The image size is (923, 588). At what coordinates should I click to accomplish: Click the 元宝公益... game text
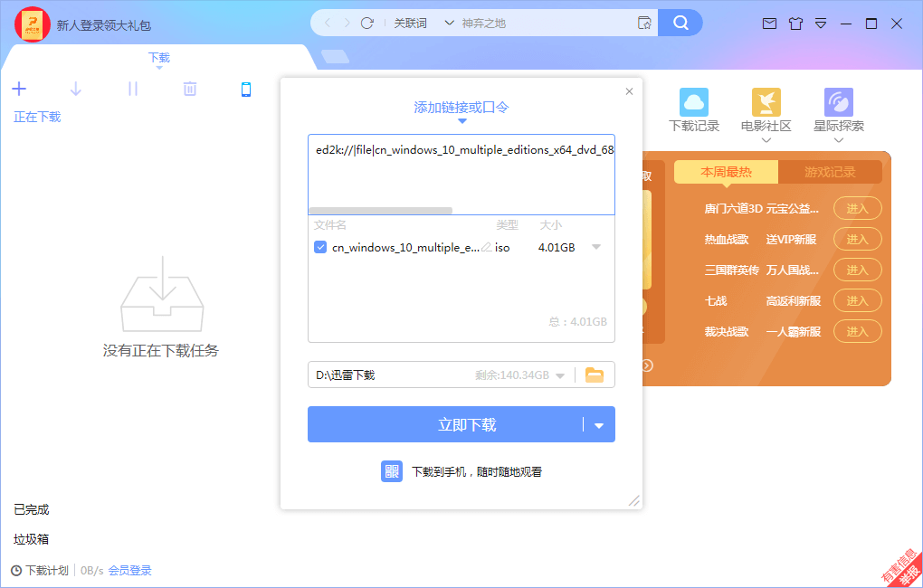[x=793, y=208]
